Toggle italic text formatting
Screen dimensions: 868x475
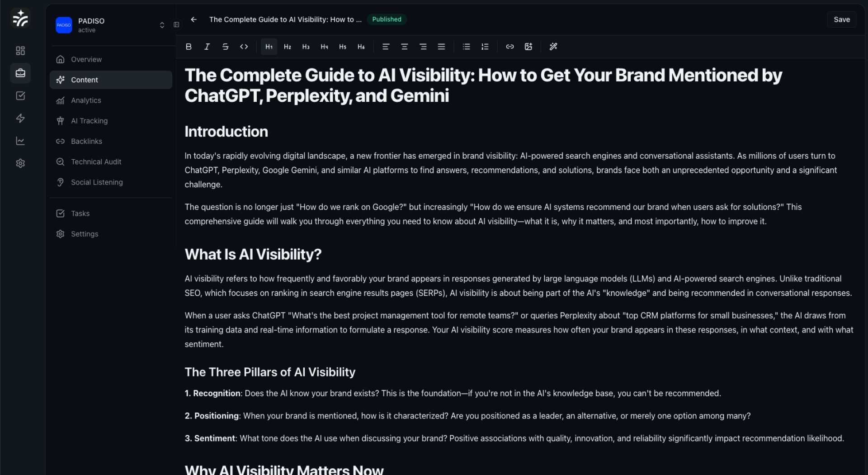207,47
